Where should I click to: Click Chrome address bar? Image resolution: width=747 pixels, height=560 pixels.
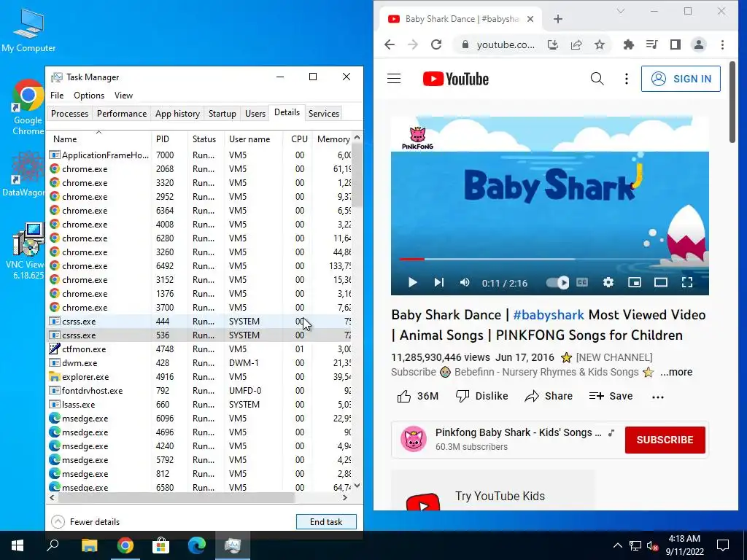coord(505,44)
